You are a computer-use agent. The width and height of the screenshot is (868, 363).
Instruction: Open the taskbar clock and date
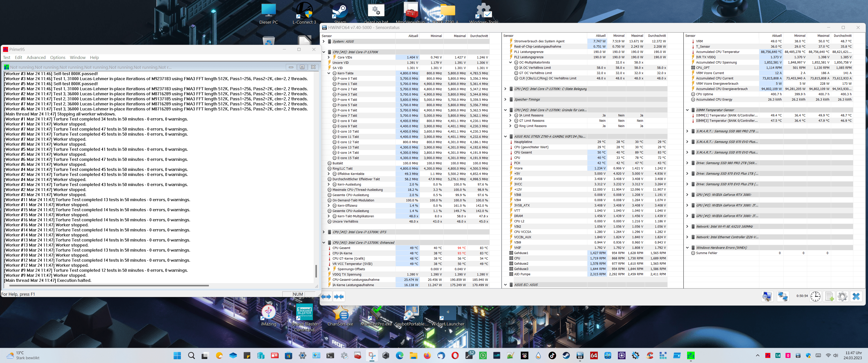coord(853,356)
